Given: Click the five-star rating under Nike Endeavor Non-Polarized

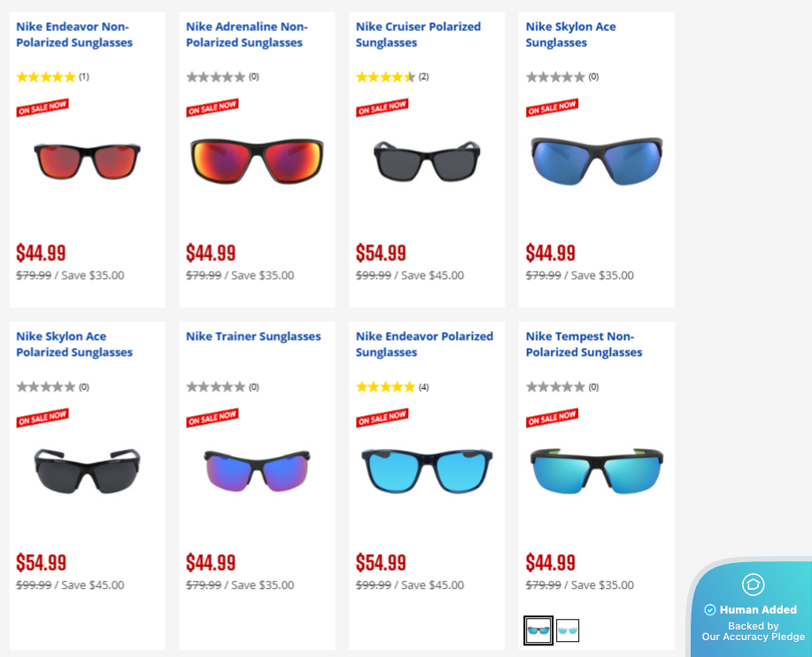Looking at the screenshot, I should pos(45,76).
